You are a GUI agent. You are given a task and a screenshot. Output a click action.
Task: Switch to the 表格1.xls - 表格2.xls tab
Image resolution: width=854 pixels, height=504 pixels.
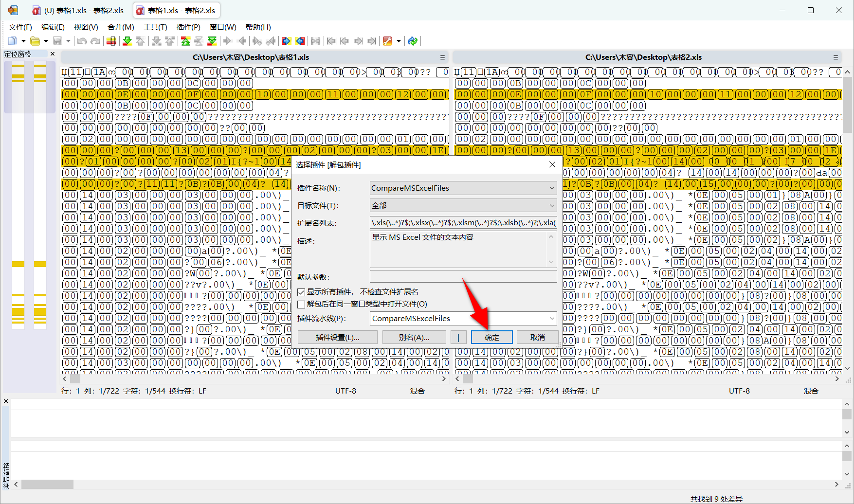coord(176,10)
